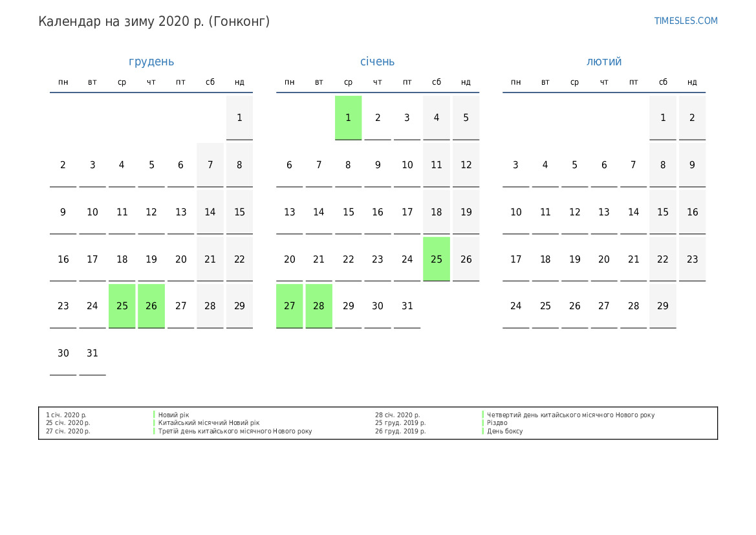The image size is (756, 535).
Task: Click the Новий рік legend entry
Action: [x=174, y=415]
